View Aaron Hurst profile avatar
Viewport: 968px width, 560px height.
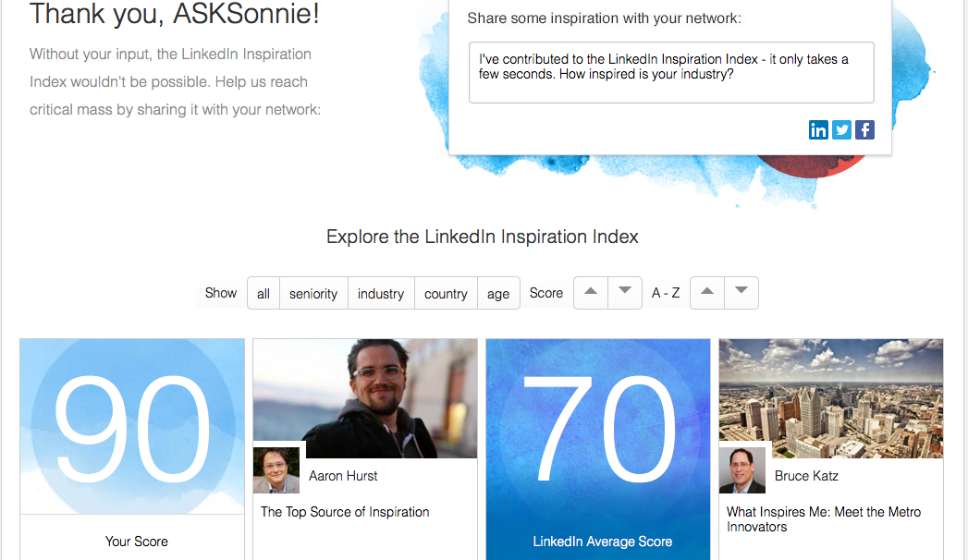(x=276, y=470)
